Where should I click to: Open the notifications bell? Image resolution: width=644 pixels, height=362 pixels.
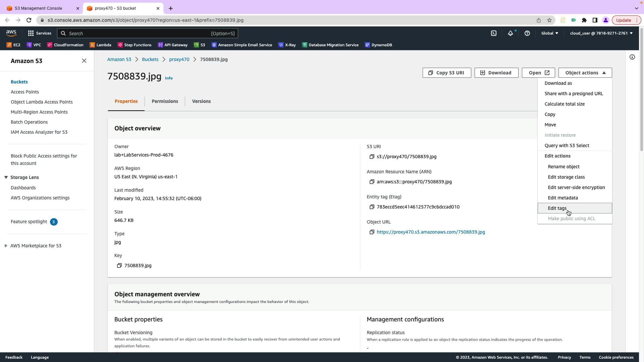pos(510,33)
